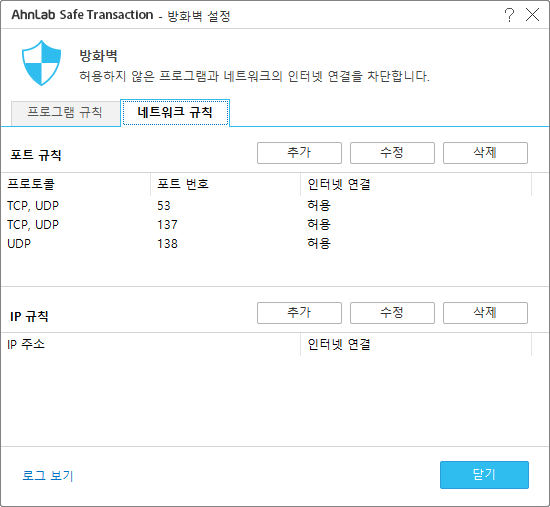
Task: Click 삭제 button for IP rules
Action: tap(485, 313)
